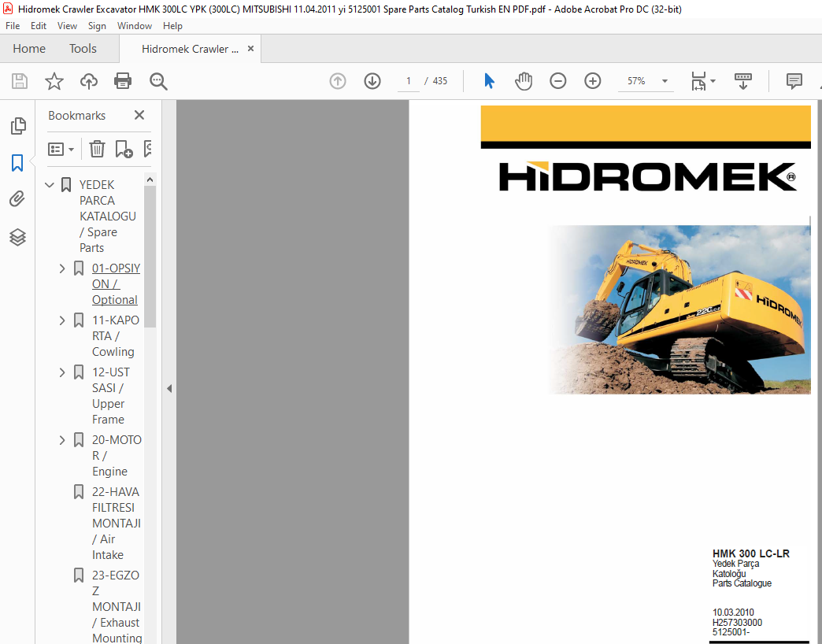Viewport: 822px width, 644px height.
Task: Open the File menu
Action: pos(13,26)
